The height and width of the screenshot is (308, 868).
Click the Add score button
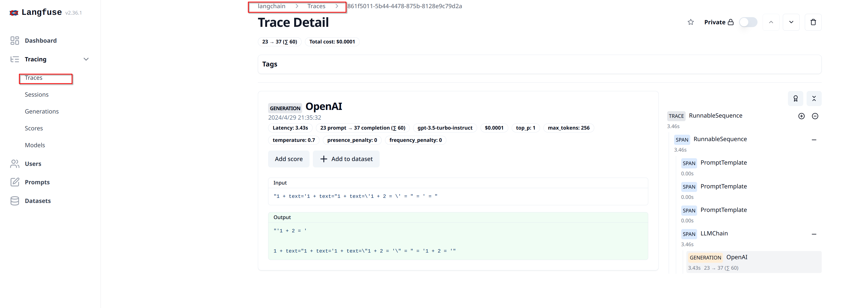[x=288, y=159]
